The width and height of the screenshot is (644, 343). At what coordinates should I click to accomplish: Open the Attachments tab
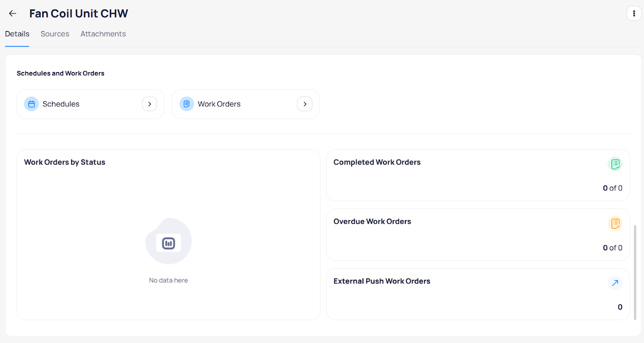point(103,34)
